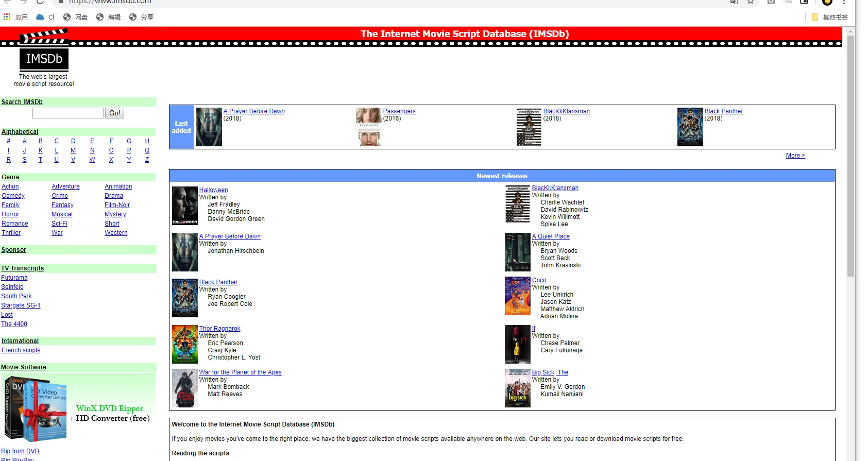Browse scripts starting with letter M
The width and height of the screenshot is (868, 461).
click(x=73, y=150)
